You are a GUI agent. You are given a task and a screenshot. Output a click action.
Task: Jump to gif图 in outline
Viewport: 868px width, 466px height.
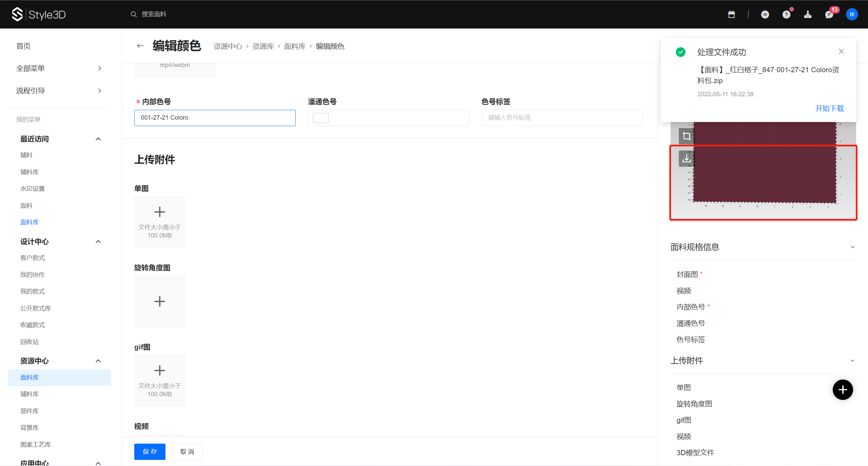(684, 420)
